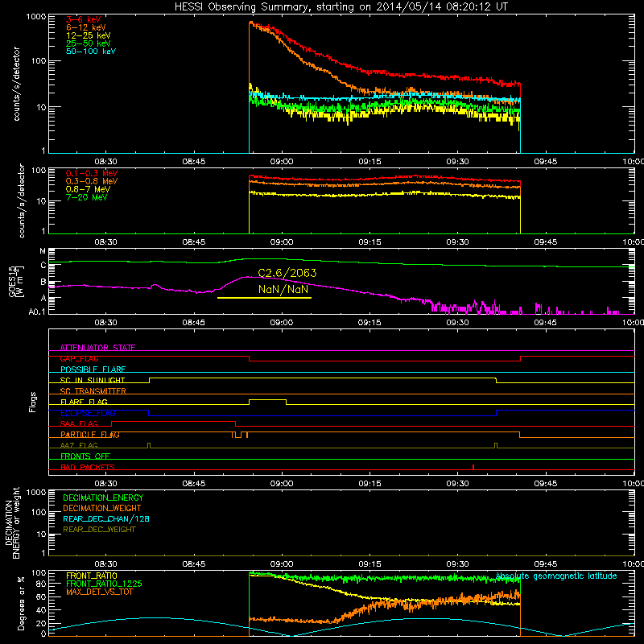The image size is (644, 644).
Task: Select the '50-100 keV' legend label
Action: [91, 52]
